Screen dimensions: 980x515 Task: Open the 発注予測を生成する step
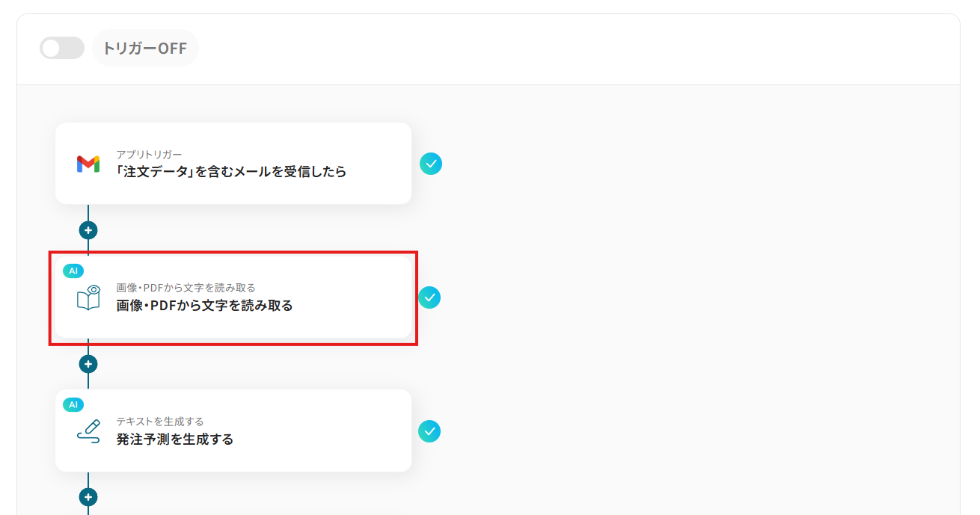coord(175,440)
